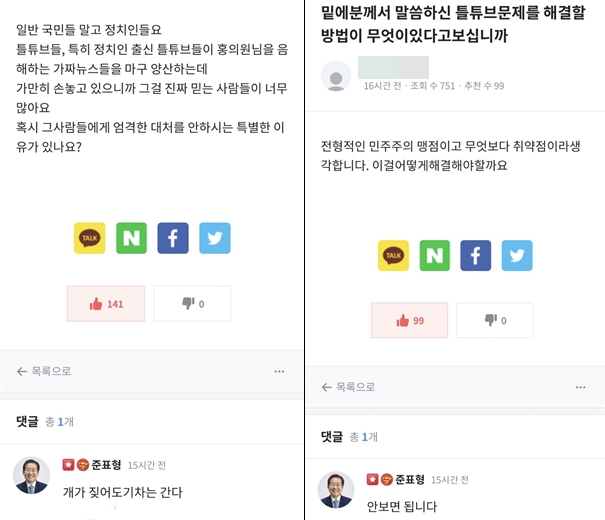
Task: Share left post to Naver
Action: [x=131, y=238]
